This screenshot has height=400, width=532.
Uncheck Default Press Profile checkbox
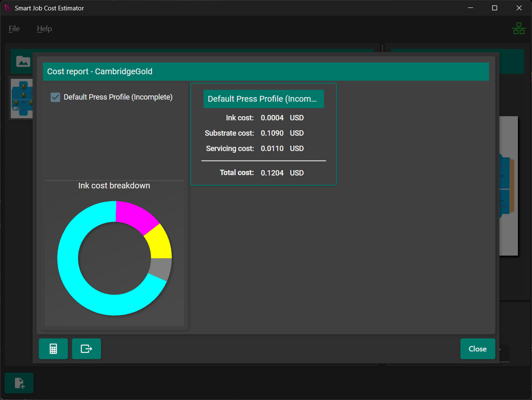point(55,97)
